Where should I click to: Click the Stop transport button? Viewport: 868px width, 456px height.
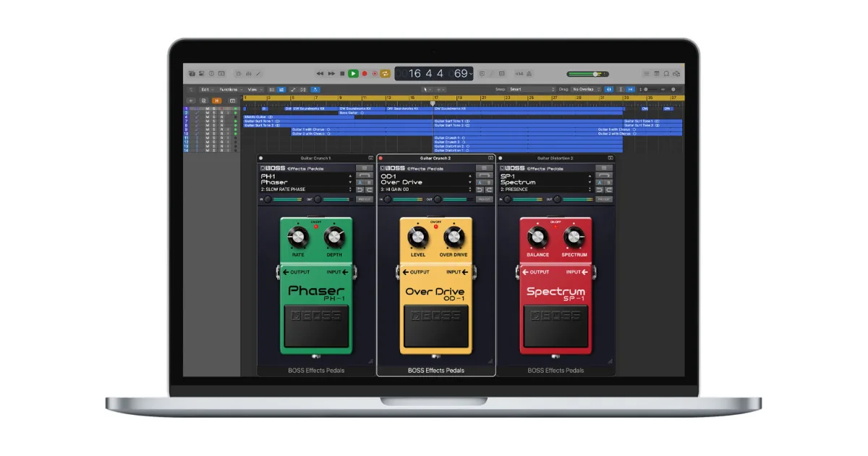pyautogui.click(x=342, y=74)
